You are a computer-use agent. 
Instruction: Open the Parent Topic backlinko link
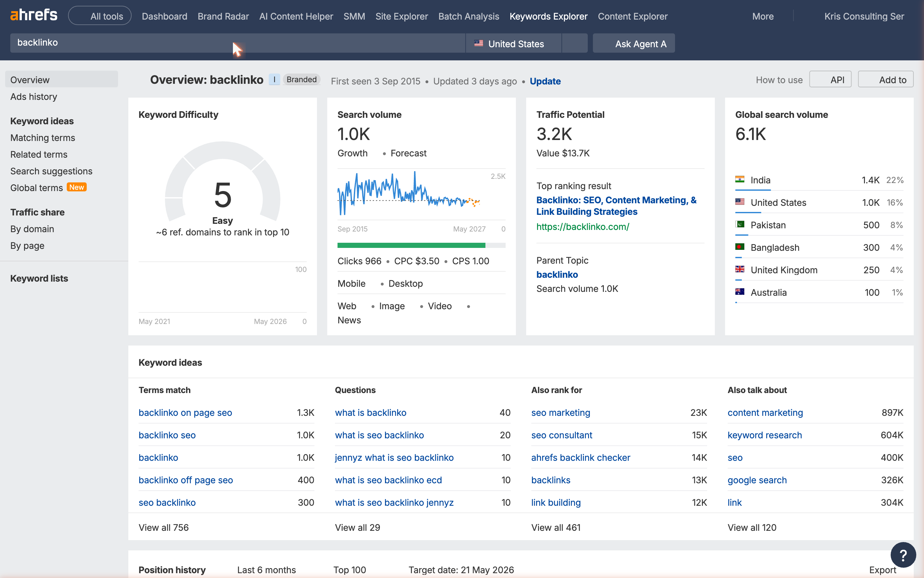[557, 275]
